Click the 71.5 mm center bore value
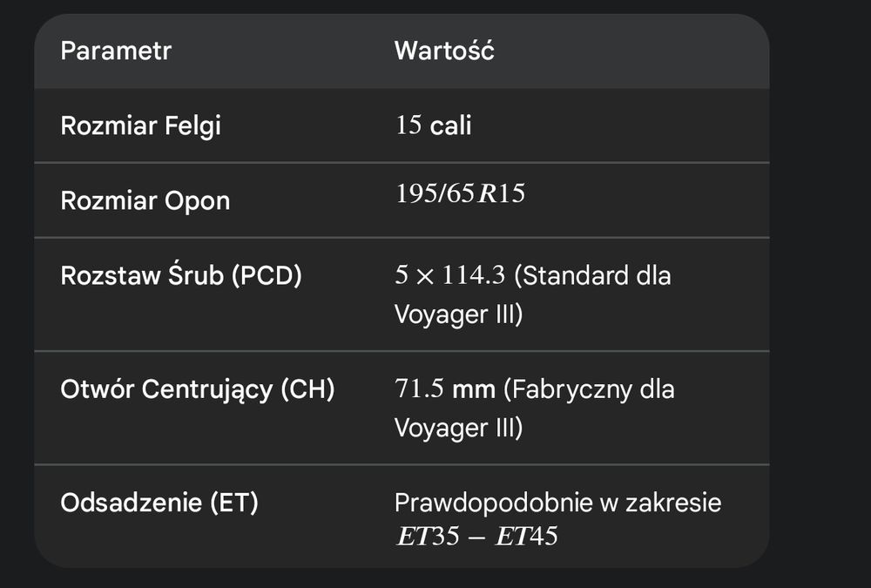Image resolution: width=871 pixels, height=588 pixels. 444,389
